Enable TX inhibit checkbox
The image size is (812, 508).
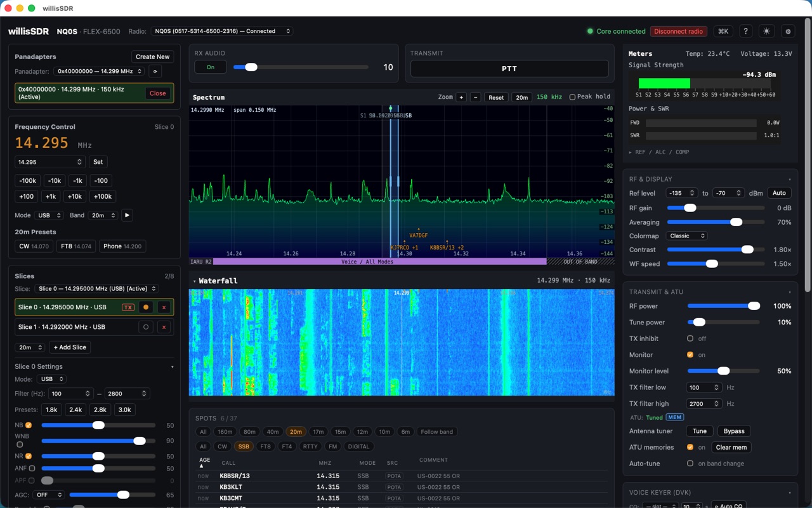pyautogui.click(x=690, y=338)
